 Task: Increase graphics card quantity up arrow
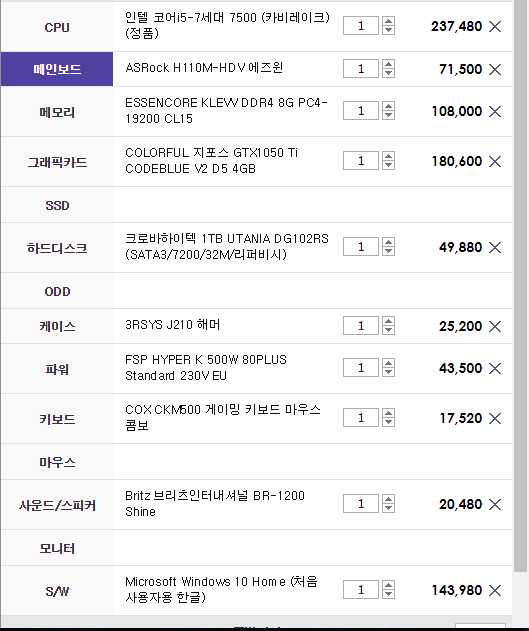click(388, 156)
